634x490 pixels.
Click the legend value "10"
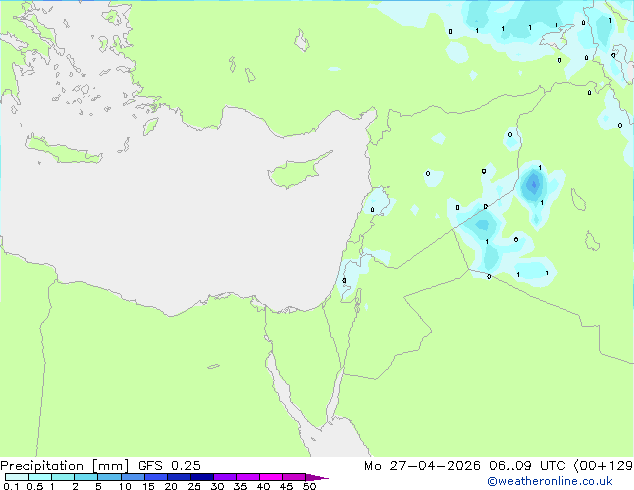(x=125, y=486)
